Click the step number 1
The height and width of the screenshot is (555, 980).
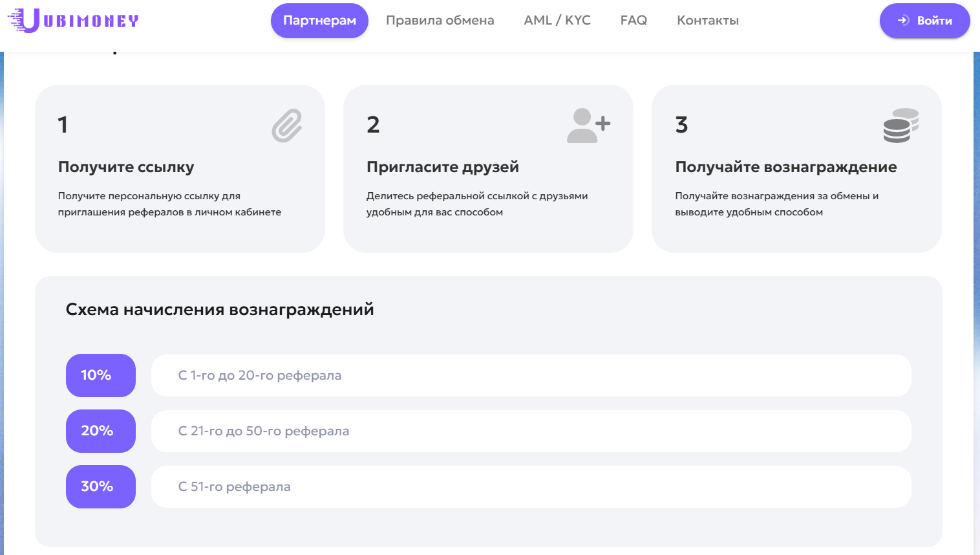click(x=63, y=124)
